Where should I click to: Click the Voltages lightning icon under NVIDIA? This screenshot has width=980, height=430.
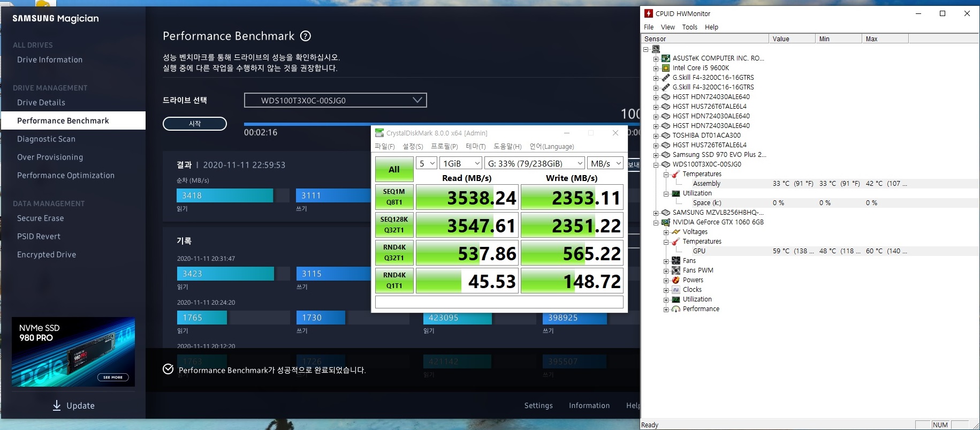tap(676, 232)
